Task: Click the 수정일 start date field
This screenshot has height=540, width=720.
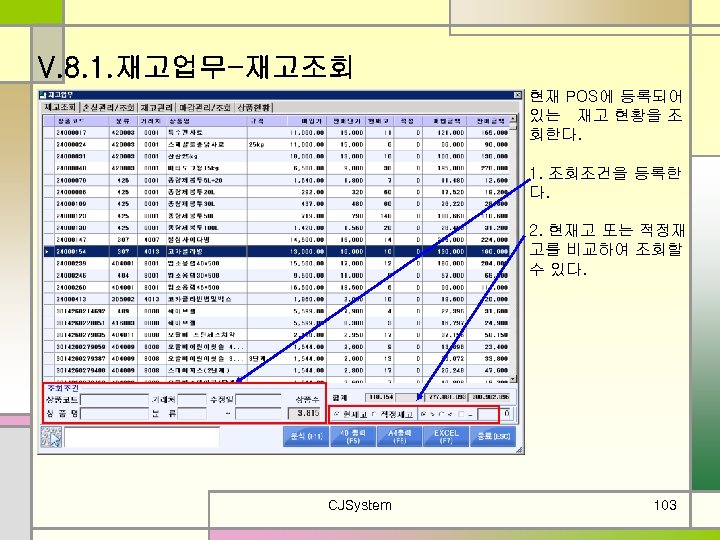Action: click(x=258, y=400)
